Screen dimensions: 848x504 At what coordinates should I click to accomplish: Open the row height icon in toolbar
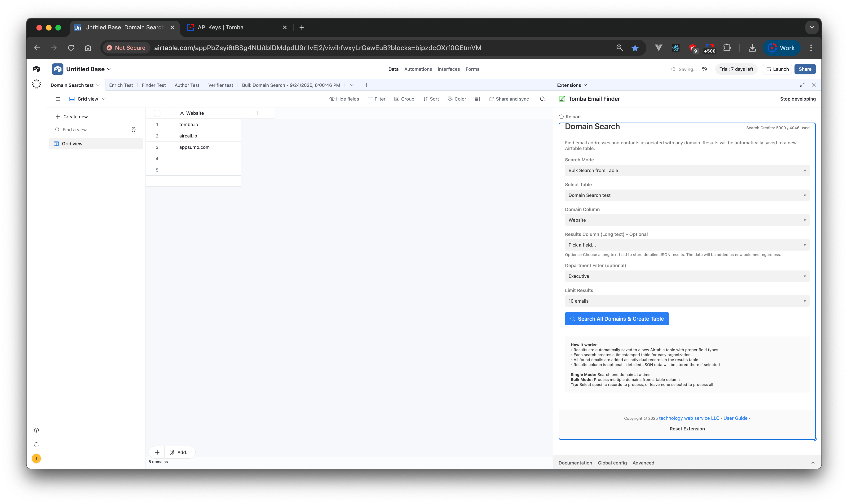[477, 99]
